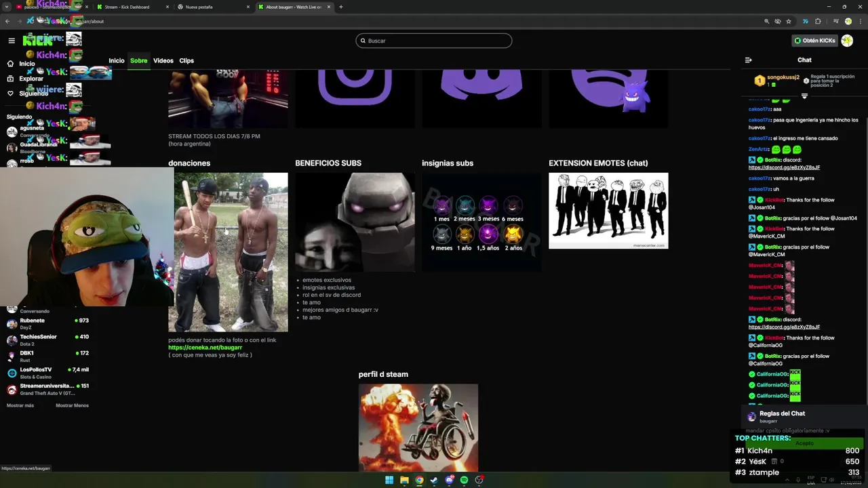Screen dimensions: 868x488
Task: Open browser extensions puzzle icon
Action: pos(818,21)
